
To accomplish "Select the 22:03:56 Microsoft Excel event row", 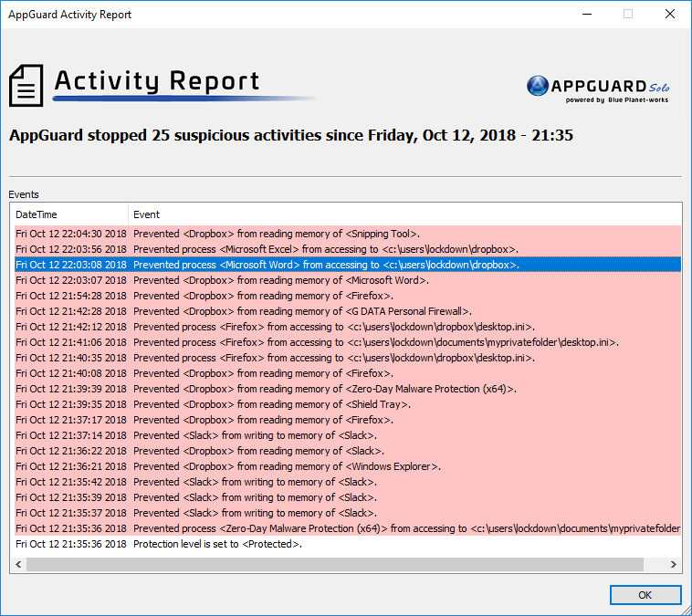I will [348, 249].
